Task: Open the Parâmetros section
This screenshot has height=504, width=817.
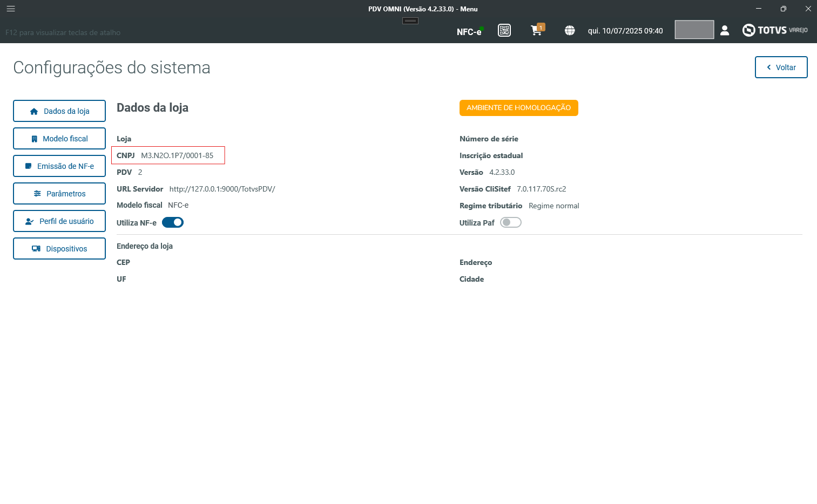Action: coord(59,194)
